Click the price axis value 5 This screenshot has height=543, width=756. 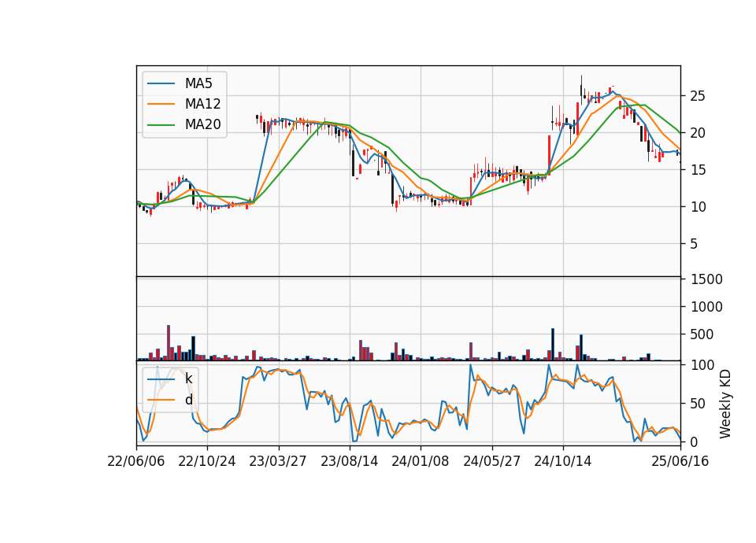click(694, 244)
